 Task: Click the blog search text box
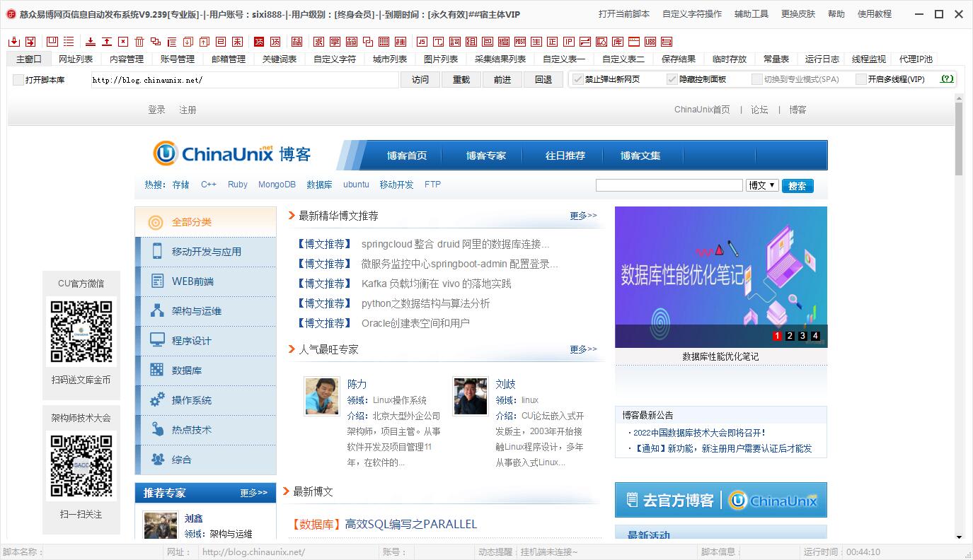click(x=669, y=185)
